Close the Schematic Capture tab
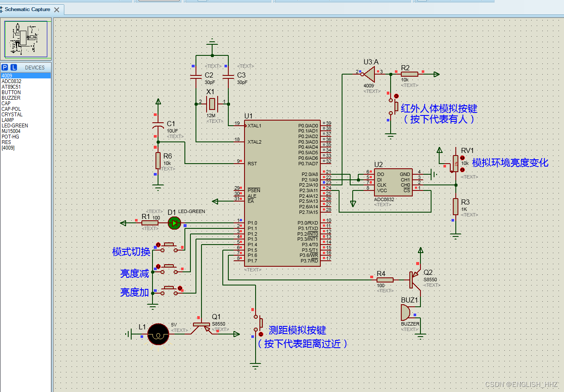Screen dimensions: 564x392 (57, 9)
